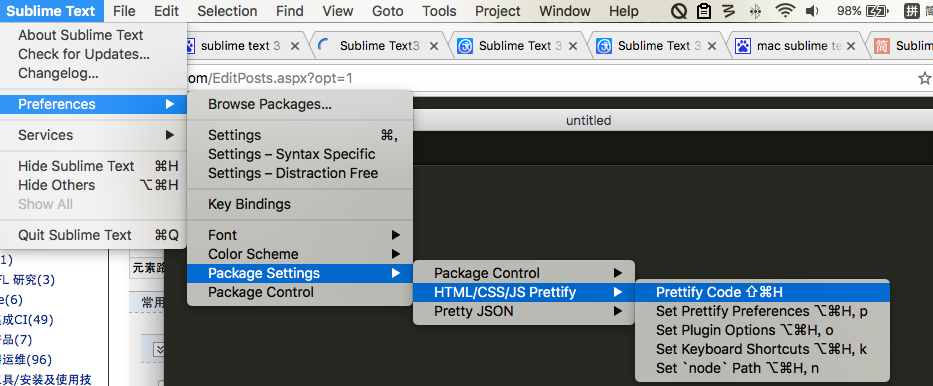Open the Goto menu
The height and width of the screenshot is (386, 933).
pos(387,11)
